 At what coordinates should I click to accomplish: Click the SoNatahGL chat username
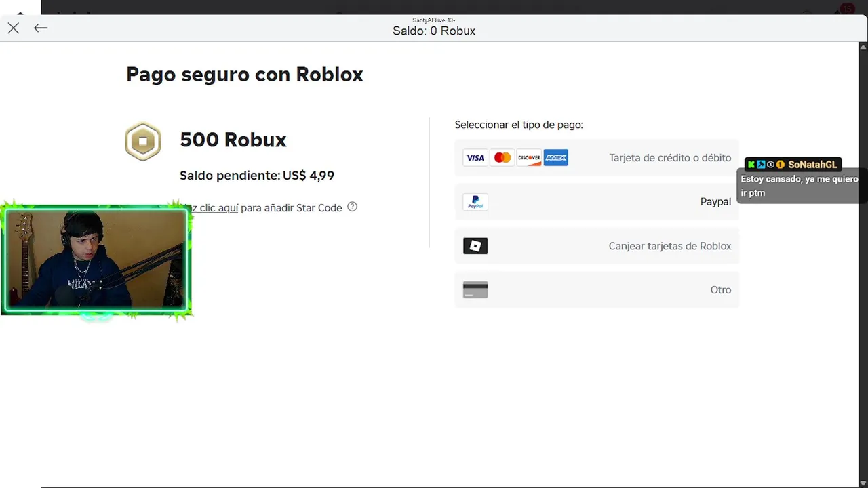click(x=812, y=165)
